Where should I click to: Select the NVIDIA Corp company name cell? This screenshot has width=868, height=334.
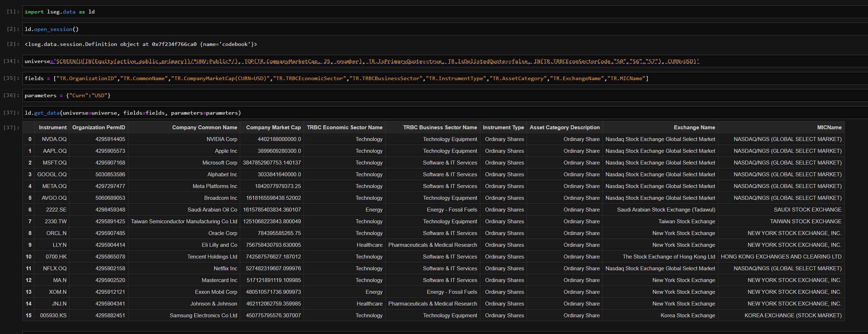[x=222, y=139]
